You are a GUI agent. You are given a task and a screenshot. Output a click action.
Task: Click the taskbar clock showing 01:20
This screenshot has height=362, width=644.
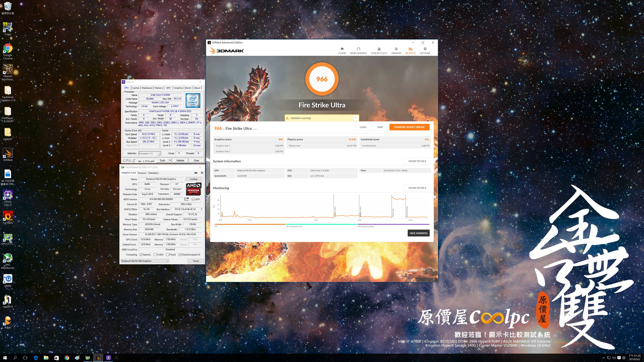pos(634,357)
